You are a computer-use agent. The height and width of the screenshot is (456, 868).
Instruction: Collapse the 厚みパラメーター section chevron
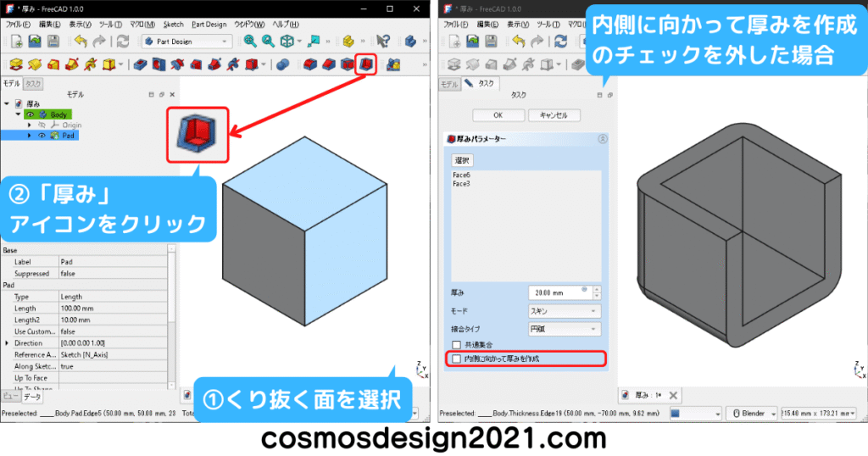pos(603,139)
